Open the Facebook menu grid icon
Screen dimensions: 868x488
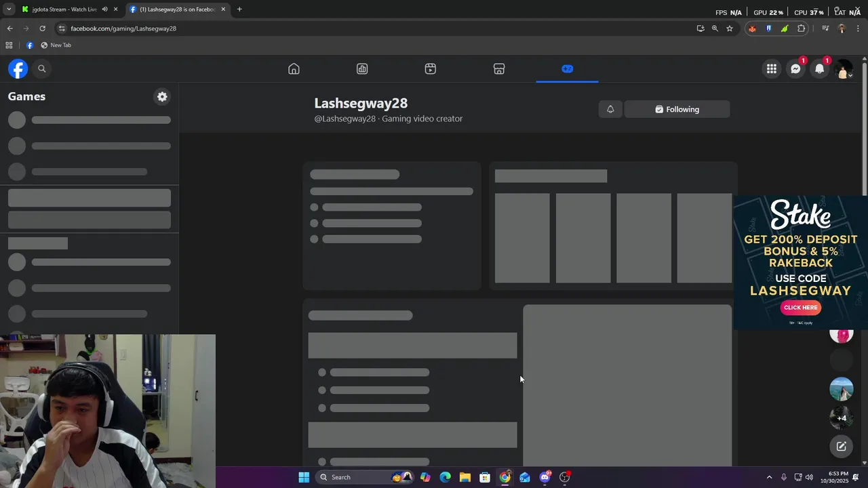click(x=772, y=68)
